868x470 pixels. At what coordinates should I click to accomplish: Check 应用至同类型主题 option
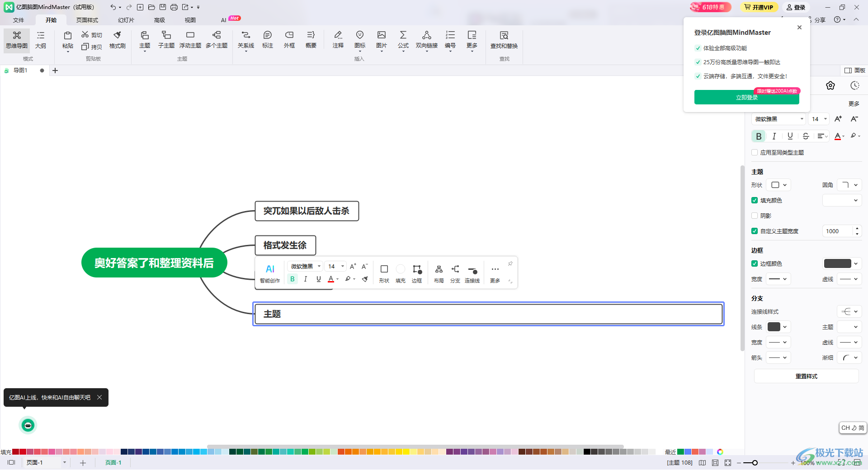[755, 152]
